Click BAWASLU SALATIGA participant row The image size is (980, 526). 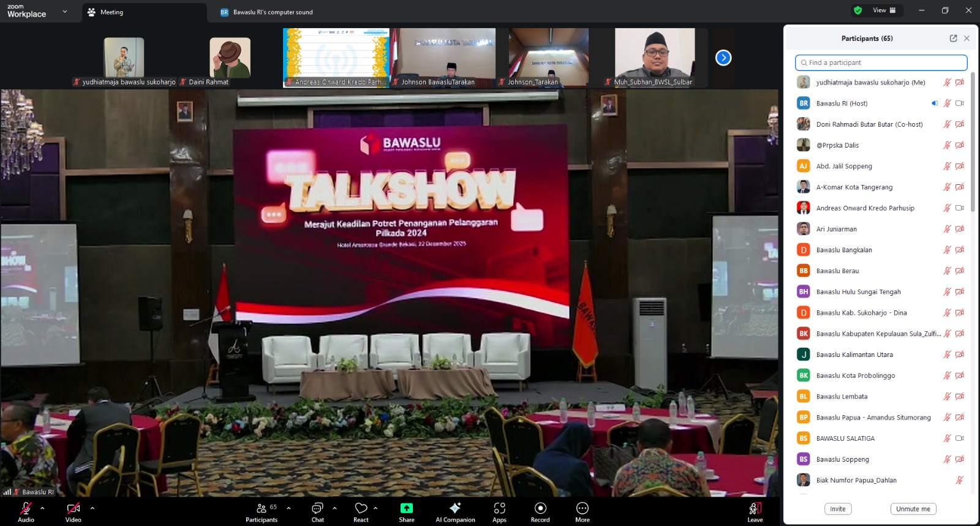[881, 438]
